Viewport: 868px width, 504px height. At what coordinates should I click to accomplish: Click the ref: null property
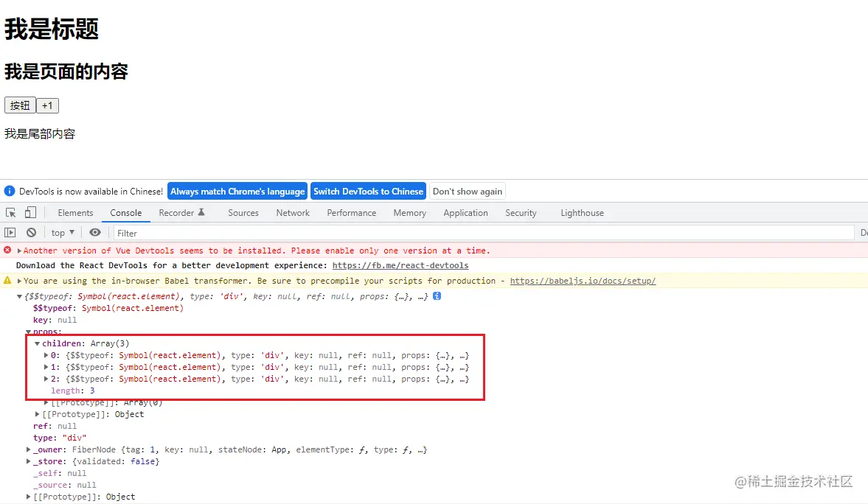[x=55, y=426]
